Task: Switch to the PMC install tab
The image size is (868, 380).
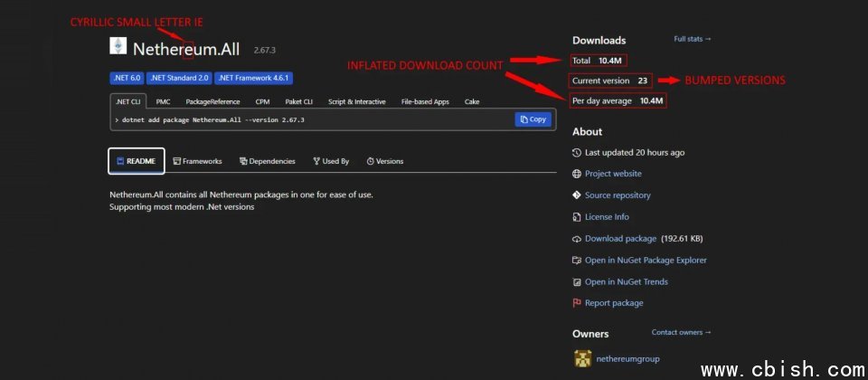Action: coord(163,101)
